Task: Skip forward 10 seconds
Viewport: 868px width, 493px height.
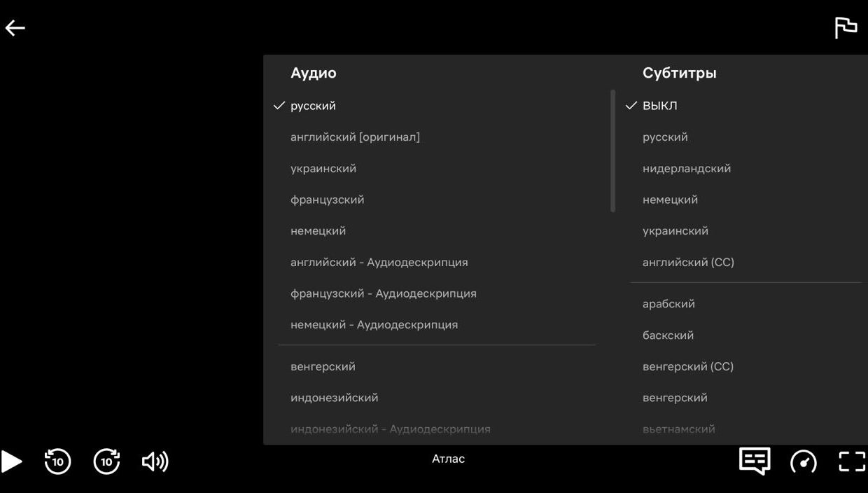Action: 106,461
